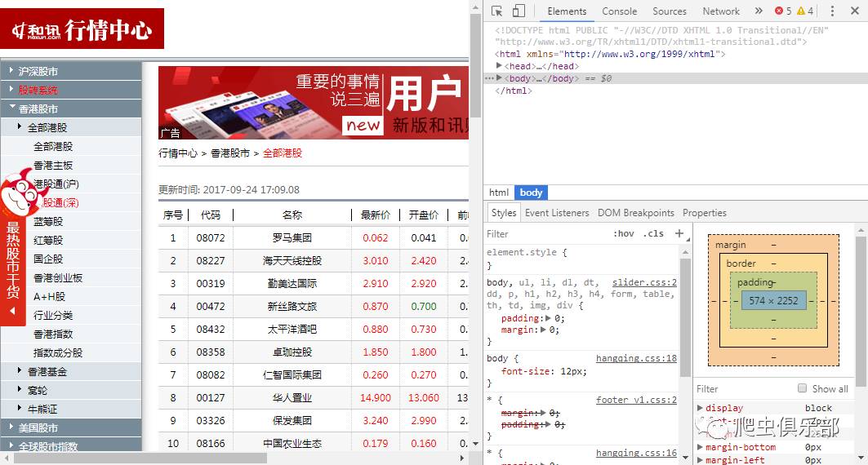The width and height of the screenshot is (868, 465).
Task: Expand the padding shorthand in CSS rule
Action: coord(548,318)
